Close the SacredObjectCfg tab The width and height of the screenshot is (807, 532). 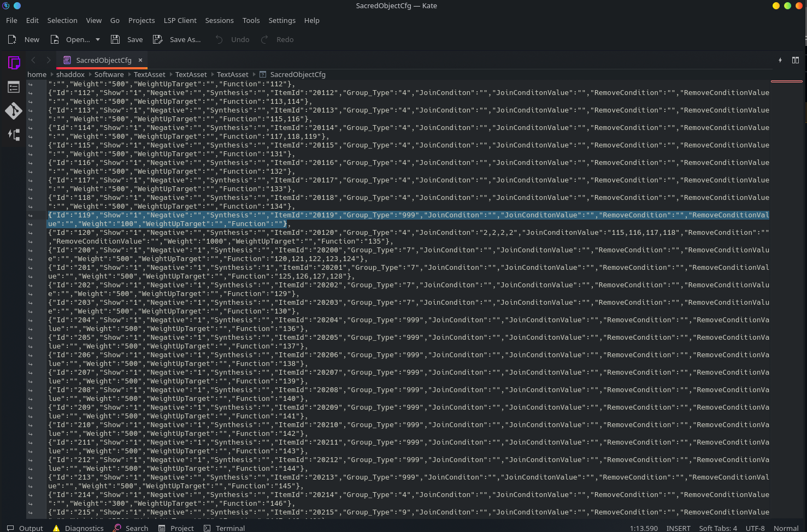[140, 60]
